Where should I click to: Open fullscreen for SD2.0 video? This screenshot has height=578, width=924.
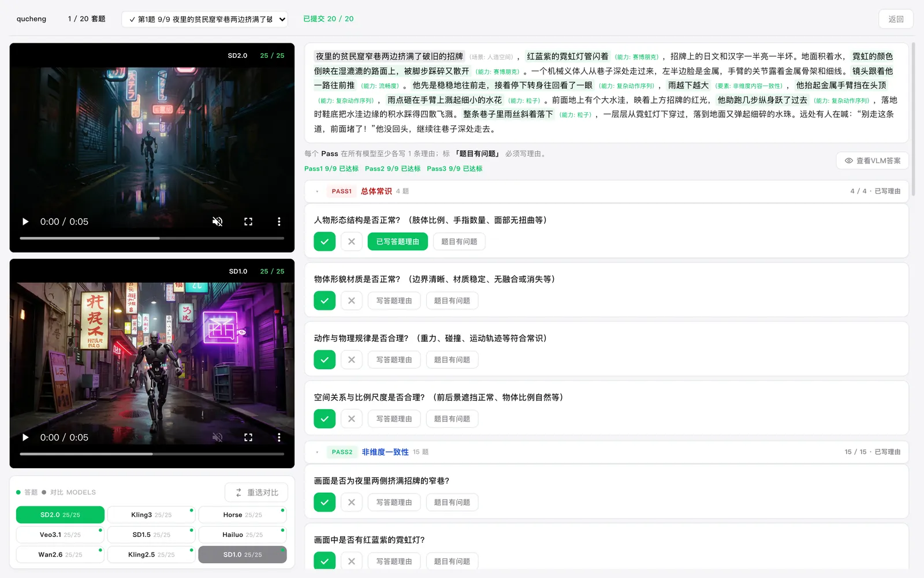pyautogui.click(x=248, y=221)
